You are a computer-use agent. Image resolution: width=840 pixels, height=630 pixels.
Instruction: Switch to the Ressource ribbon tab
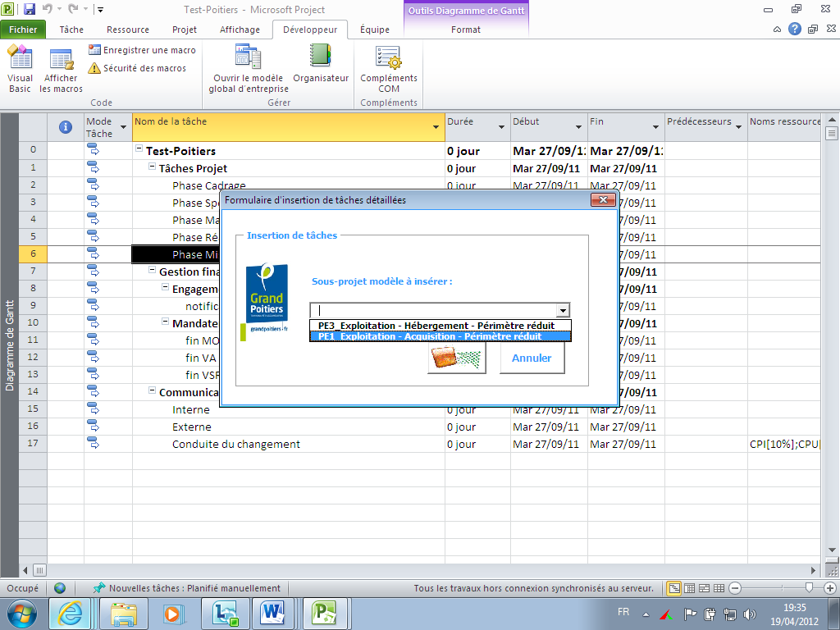(x=127, y=30)
